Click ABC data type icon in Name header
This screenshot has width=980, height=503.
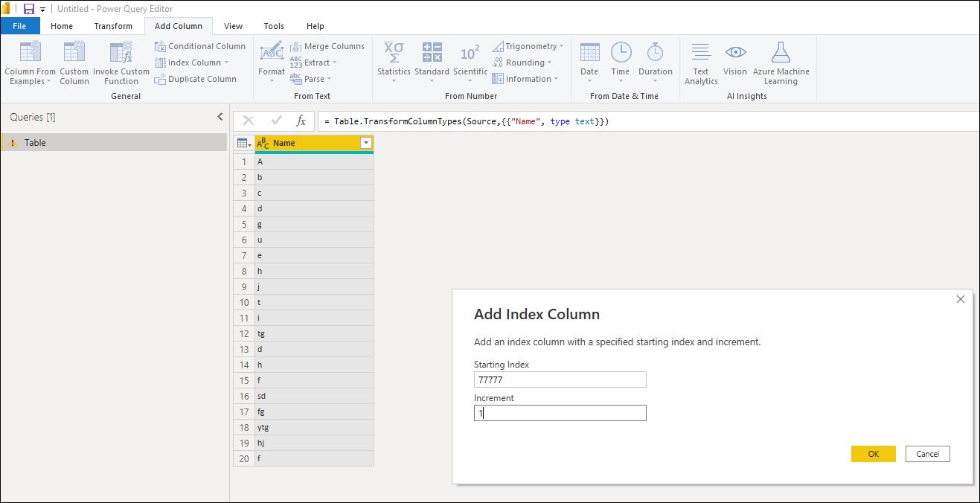pyautogui.click(x=263, y=143)
